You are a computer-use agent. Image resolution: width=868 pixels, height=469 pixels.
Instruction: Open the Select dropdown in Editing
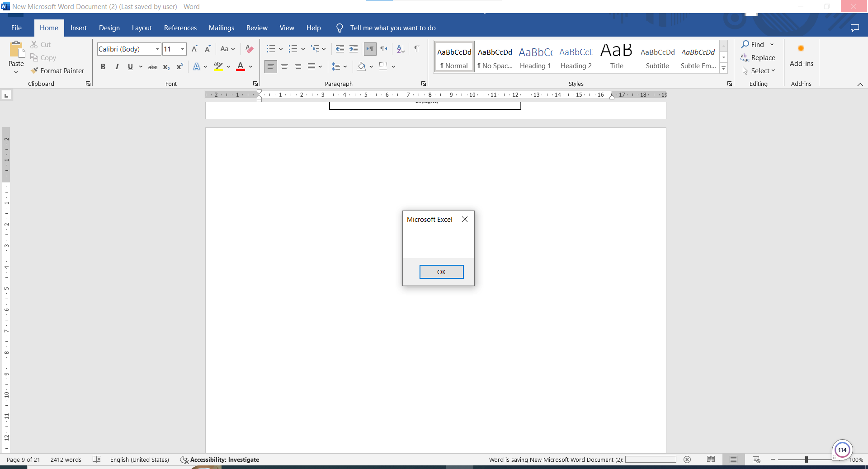(x=759, y=71)
